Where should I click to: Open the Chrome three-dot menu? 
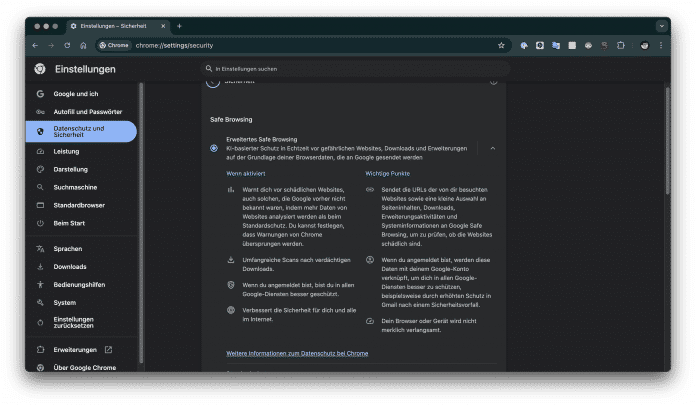(x=661, y=45)
